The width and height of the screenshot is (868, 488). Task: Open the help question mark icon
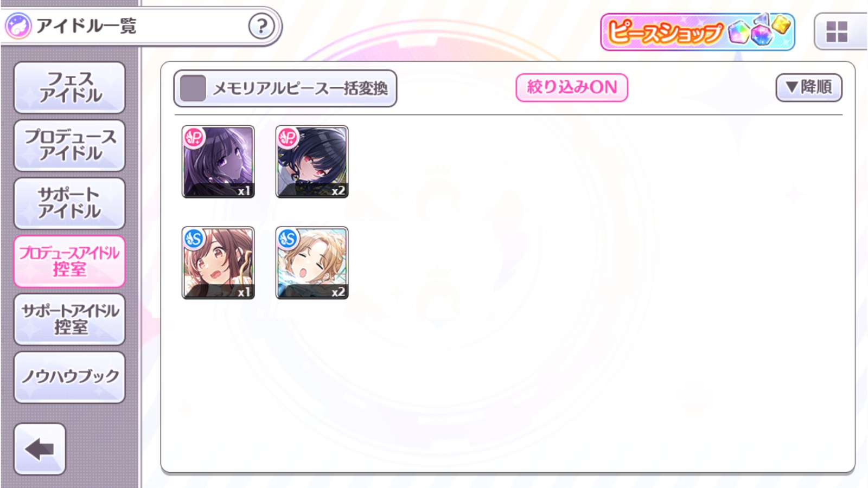coord(261,26)
